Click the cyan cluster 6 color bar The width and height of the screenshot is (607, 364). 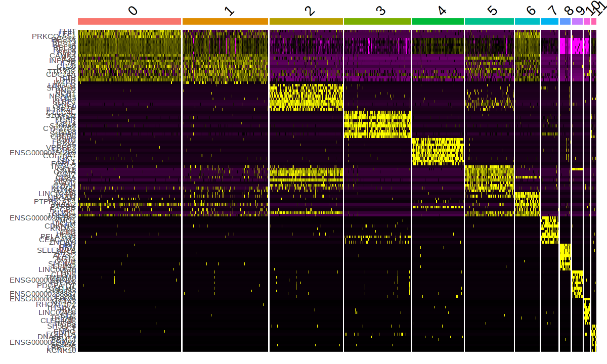coord(527,21)
